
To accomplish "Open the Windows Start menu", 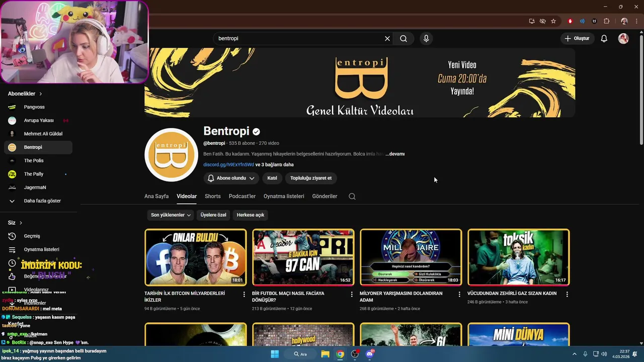I will click(x=275, y=354).
